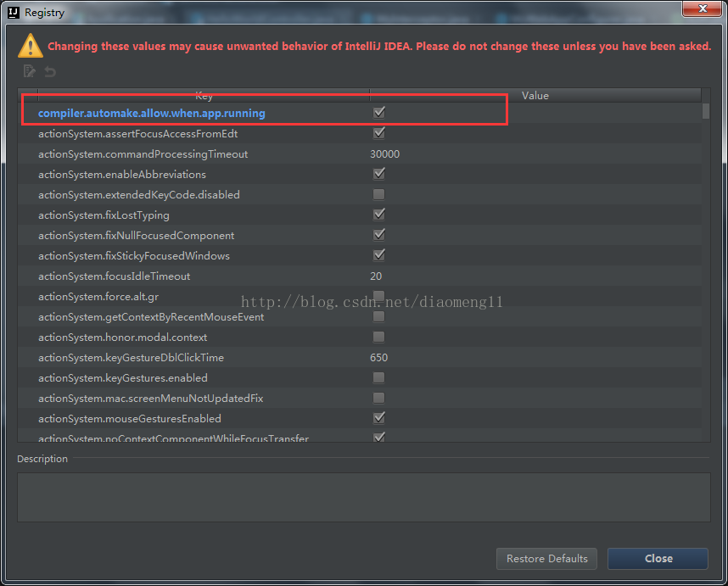Select the actionSystem.extendedKeyCode.disabled key text
Viewport: 728px width, 586px height.
tap(139, 195)
